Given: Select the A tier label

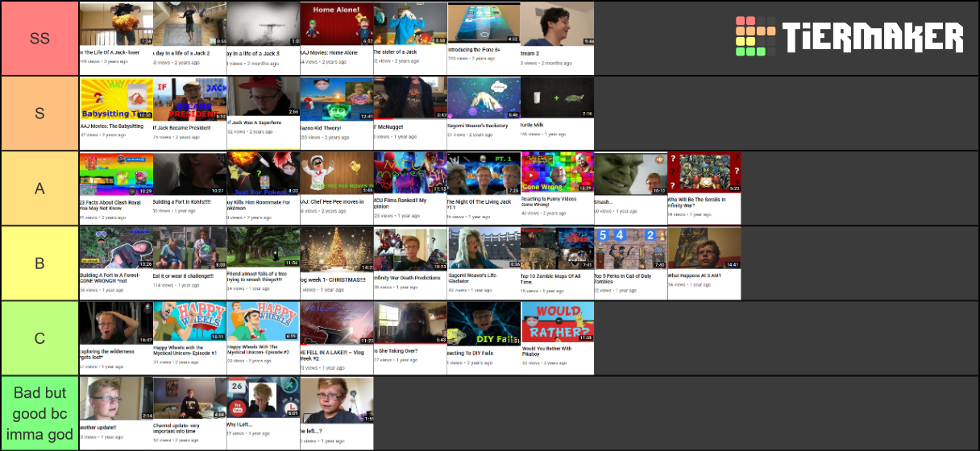Looking at the screenshot, I should pyautogui.click(x=39, y=188).
